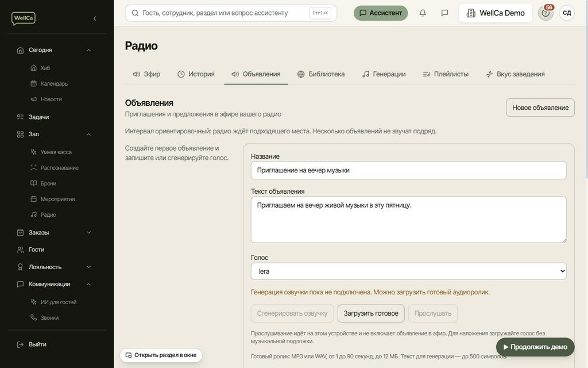The height and width of the screenshot is (368, 588).
Task: Open the chat messages icon
Action: coord(445,13)
